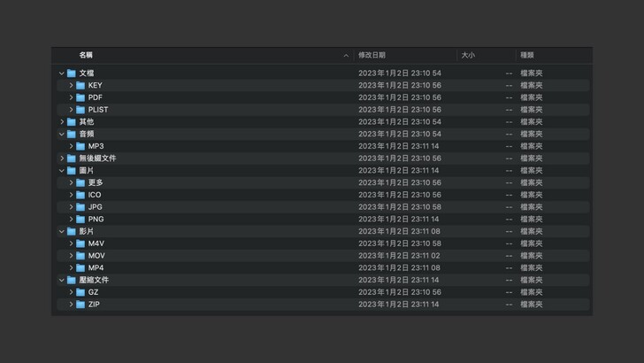644x363 pixels.
Task: Select the KEY folder icon
Action: (80, 86)
